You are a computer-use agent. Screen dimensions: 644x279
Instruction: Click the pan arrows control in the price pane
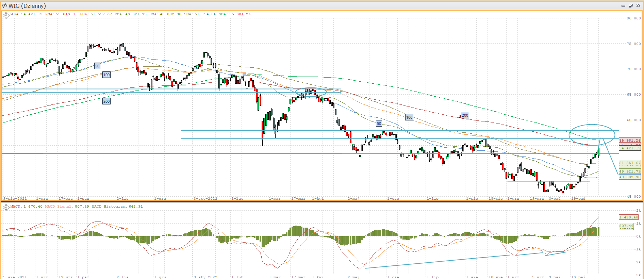point(6,15)
